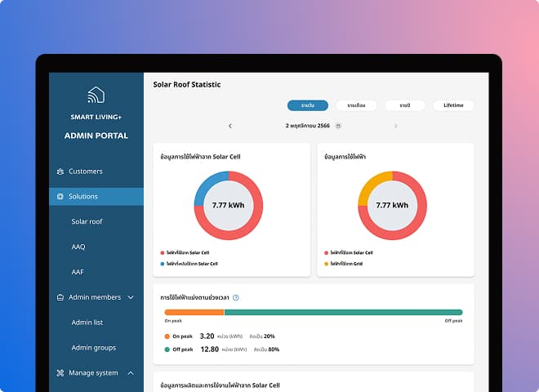Click the Admin members icon in sidebar

pyautogui.click(x=60, y=297)
